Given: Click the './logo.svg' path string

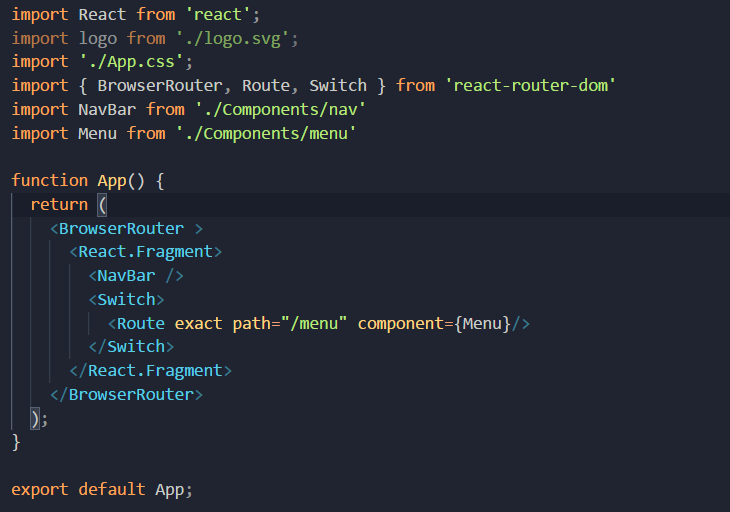Looking at the screenshot, I should (232, 39).
